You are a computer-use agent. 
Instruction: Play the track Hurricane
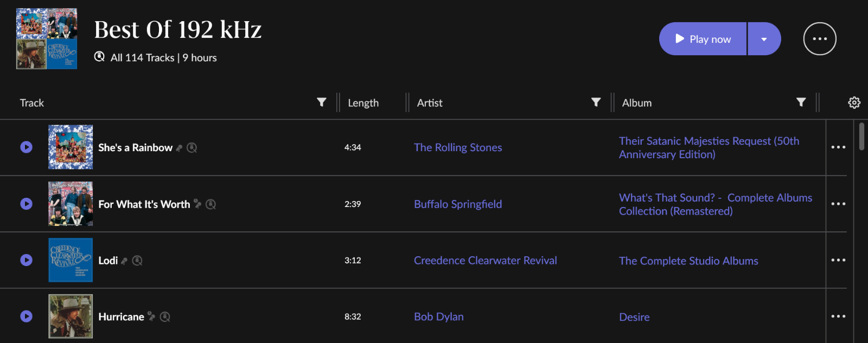point(26,316)
